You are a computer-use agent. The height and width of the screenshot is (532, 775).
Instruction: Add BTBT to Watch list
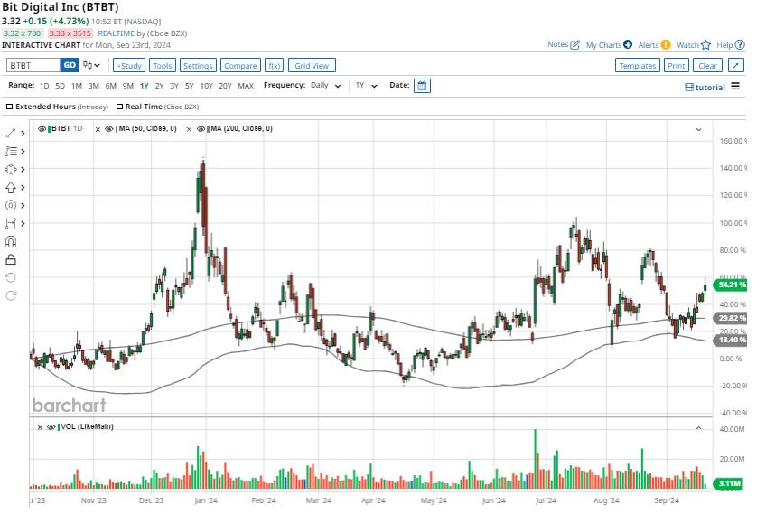pos(694,45)
